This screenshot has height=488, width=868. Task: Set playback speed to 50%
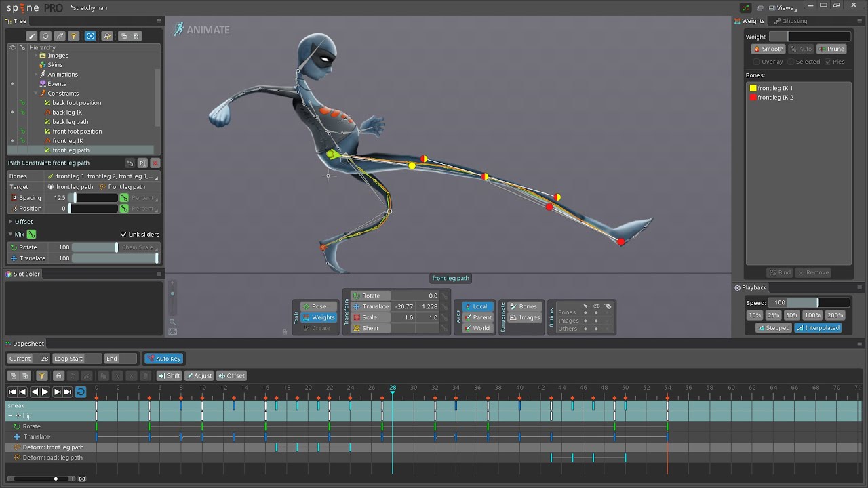(791, 315)
